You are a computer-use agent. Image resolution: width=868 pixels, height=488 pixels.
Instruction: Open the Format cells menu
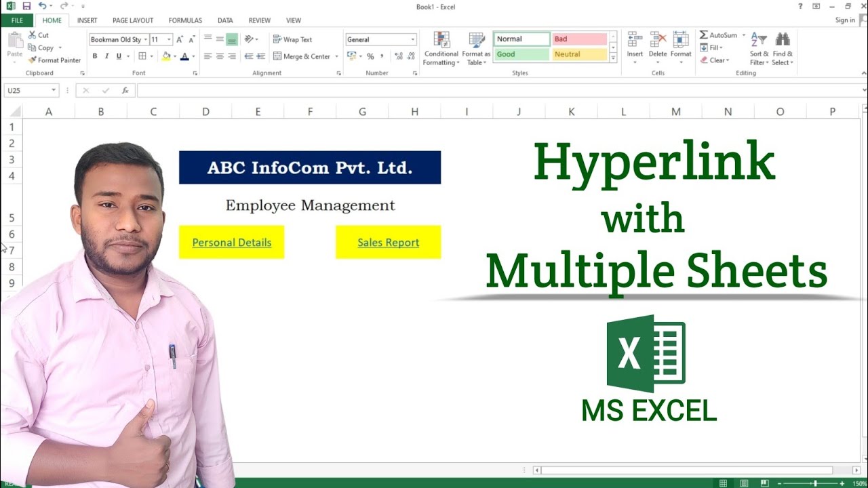681,48
